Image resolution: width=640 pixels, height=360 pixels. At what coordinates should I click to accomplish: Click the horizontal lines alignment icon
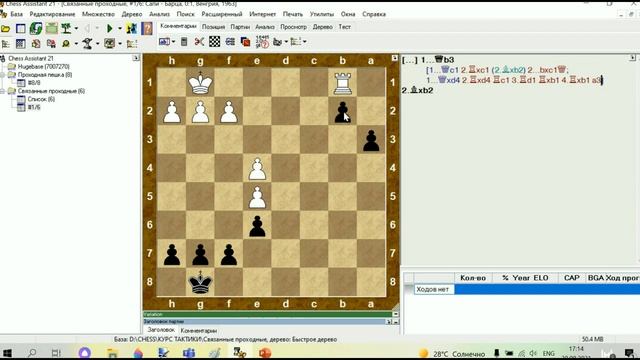tap(230, 42)
